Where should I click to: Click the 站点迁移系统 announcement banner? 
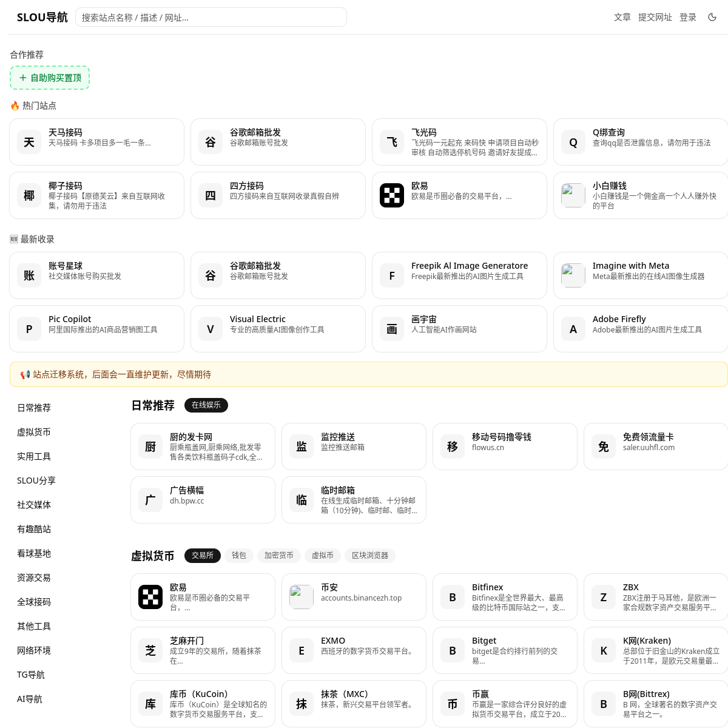pyautogui.click(x=369, y=374)
